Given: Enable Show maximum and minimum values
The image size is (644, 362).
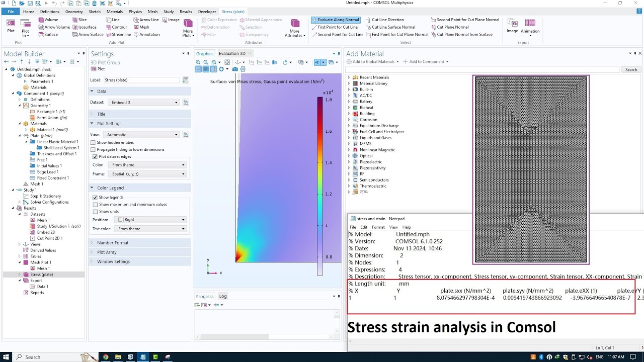Looking at the screenshot, I should click(95, 205).
